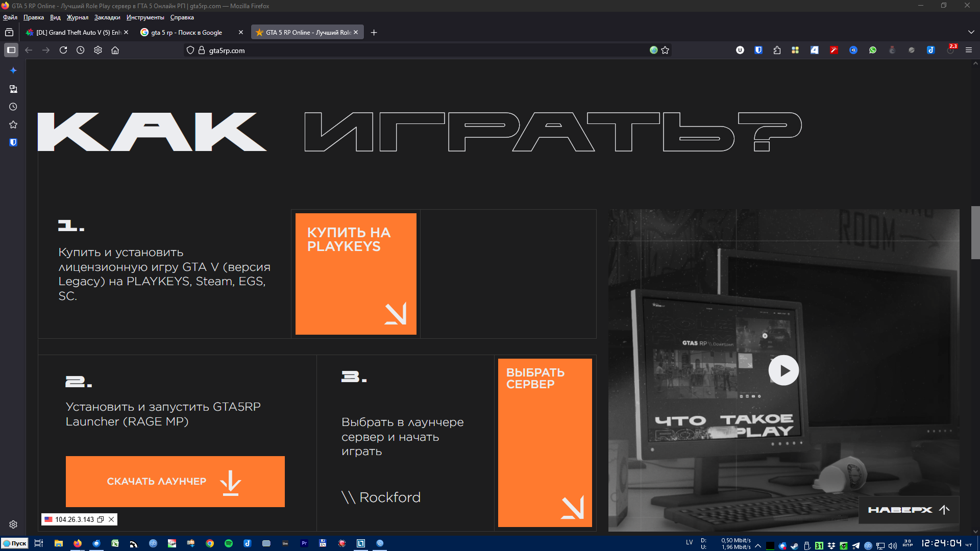Open the Закладки menu
The height and width of the screenshot is (551, 980).
(x=107, y=17)
